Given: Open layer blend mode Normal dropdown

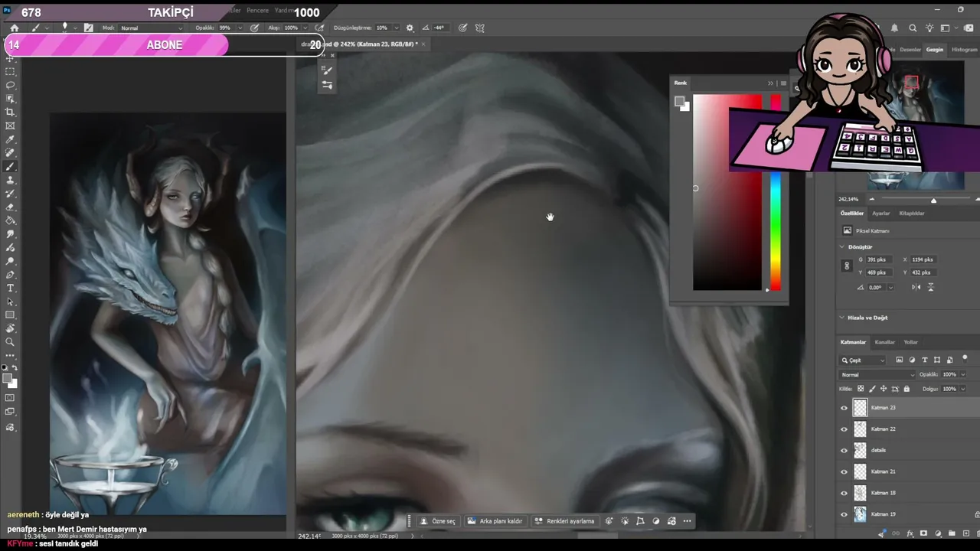Looking at the screenshot, I should [877, 375].
